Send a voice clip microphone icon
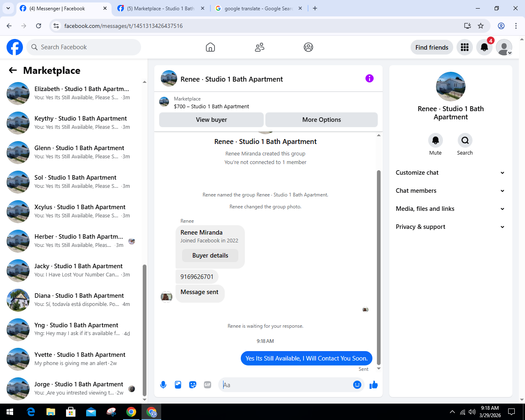Viewport: 525px width, 420px height. (163, 385)
